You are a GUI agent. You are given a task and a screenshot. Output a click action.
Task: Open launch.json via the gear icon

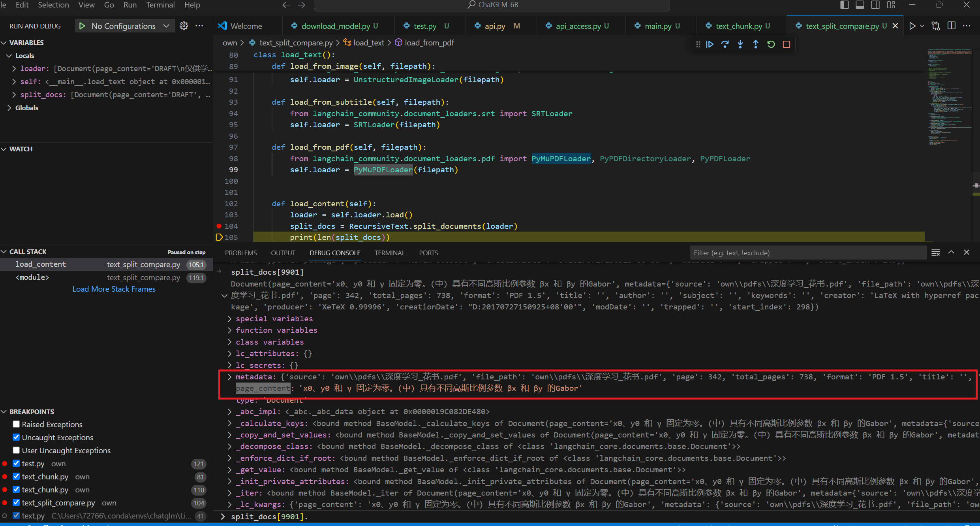[x=184, y=26]
